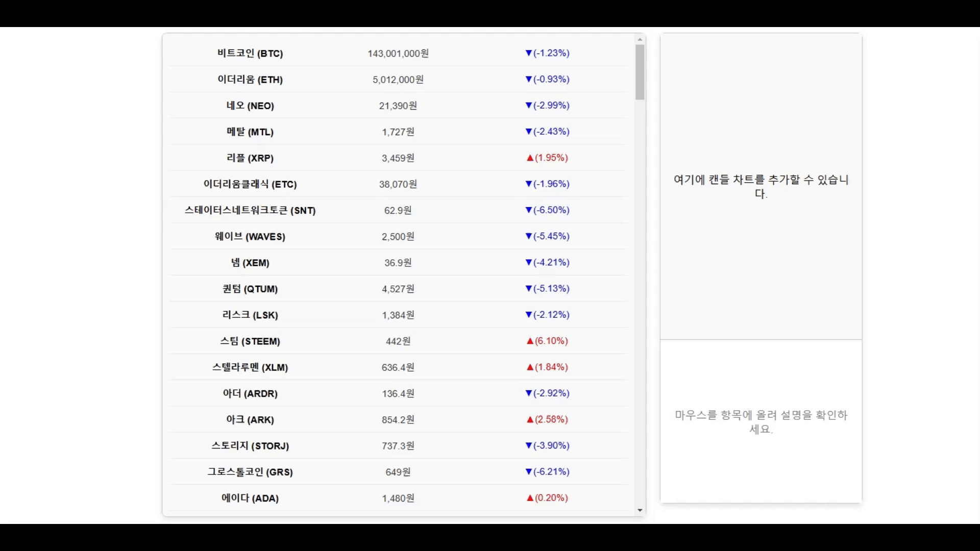Click the NEO coin name
Viewport: 980px width, 551px height.
(250, 106)
